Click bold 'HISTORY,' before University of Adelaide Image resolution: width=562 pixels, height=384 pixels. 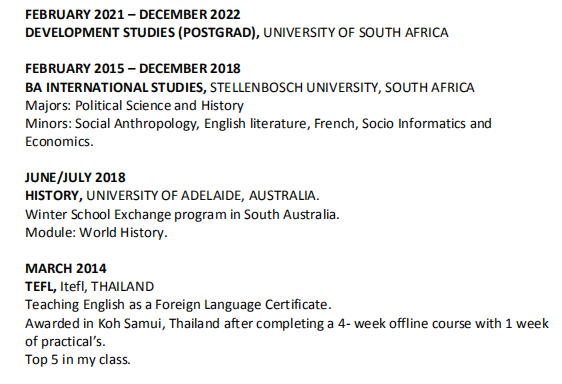(x=54, y=196)
